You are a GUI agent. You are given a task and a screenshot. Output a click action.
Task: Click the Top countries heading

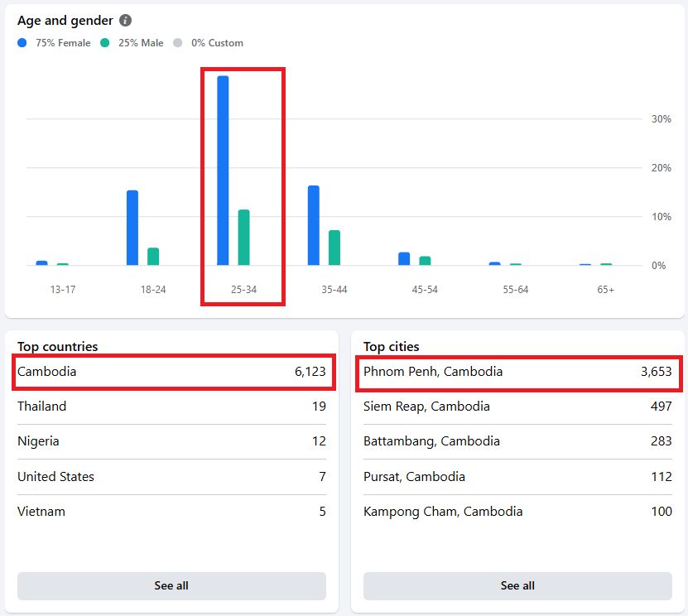click(57, 347)
